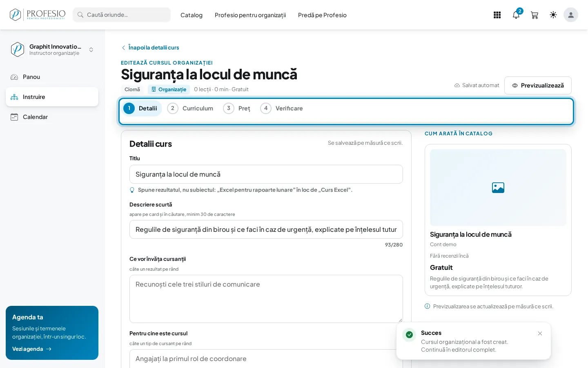Click the search magnifier icon
This screenshot has width=588, height=368.
point(80,15)
